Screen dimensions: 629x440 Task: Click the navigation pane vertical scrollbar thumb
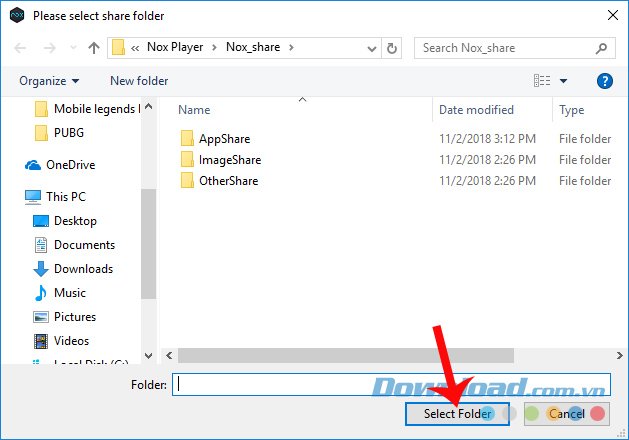[148, 244]
